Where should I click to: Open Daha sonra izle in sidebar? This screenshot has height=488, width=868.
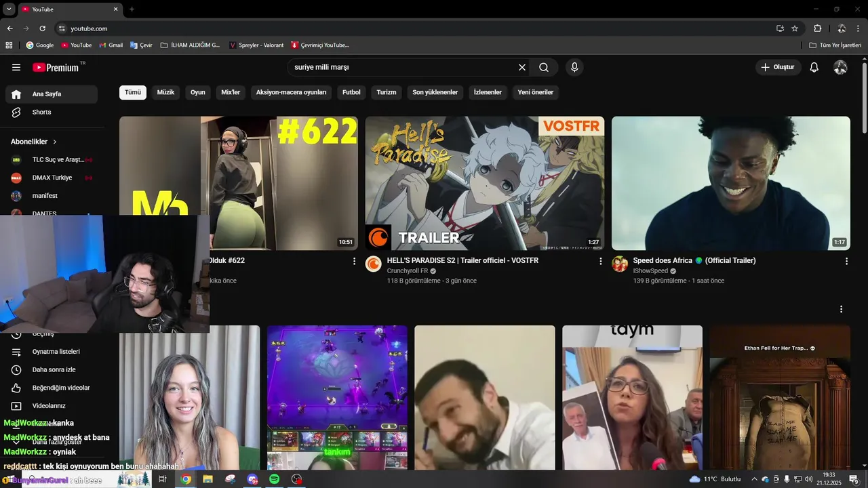click(52, 369)
